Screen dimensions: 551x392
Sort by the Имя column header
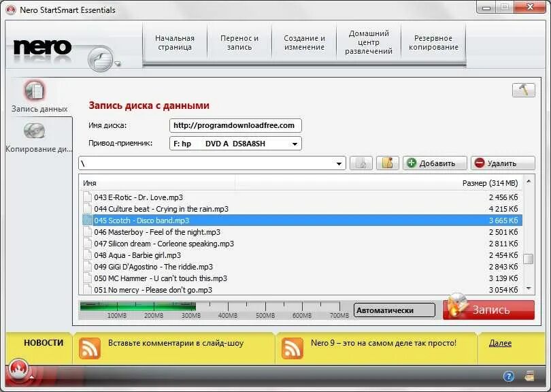coord(157,183)
